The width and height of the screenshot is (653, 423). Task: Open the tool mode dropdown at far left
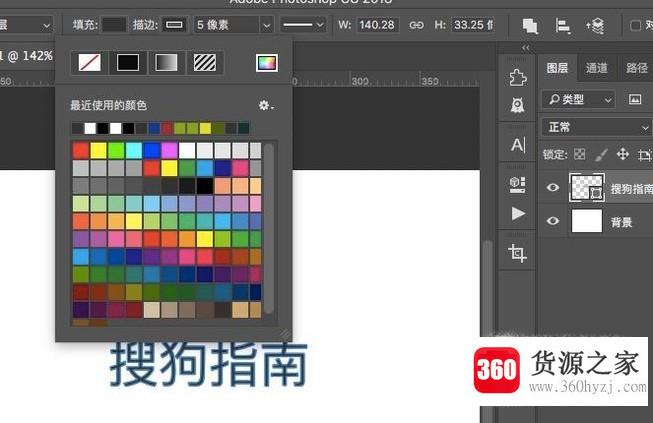[x=26, y=25]
